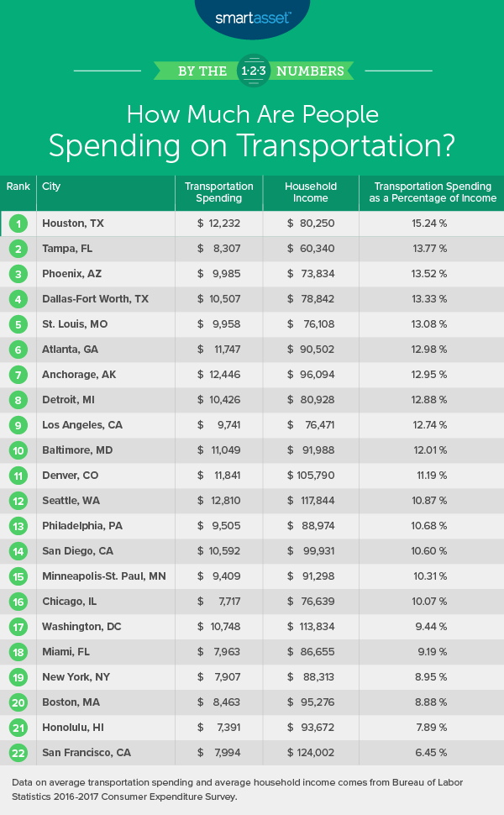504x815 pixels.
Task: Click Houston, TX in the city column
Action: (73, 223)
